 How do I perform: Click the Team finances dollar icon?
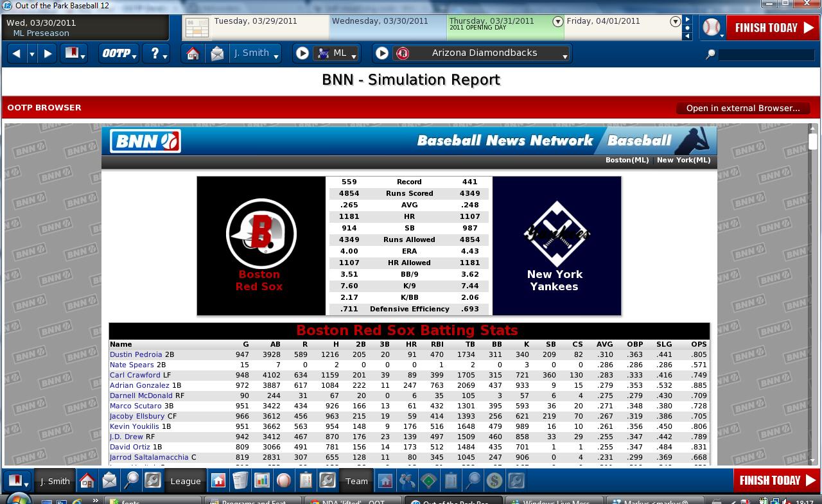pyautogui.click(x=494, y=480)
